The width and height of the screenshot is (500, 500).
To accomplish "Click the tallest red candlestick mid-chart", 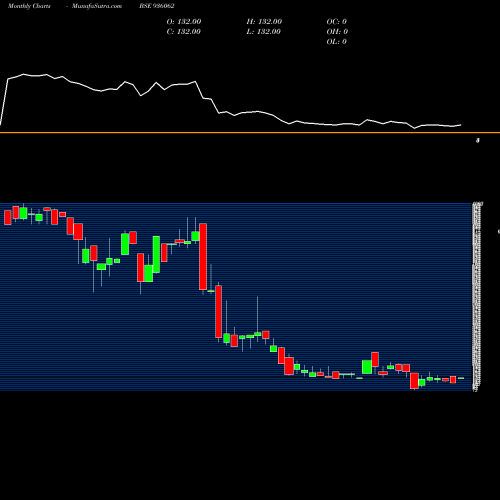I will (203, 256).
